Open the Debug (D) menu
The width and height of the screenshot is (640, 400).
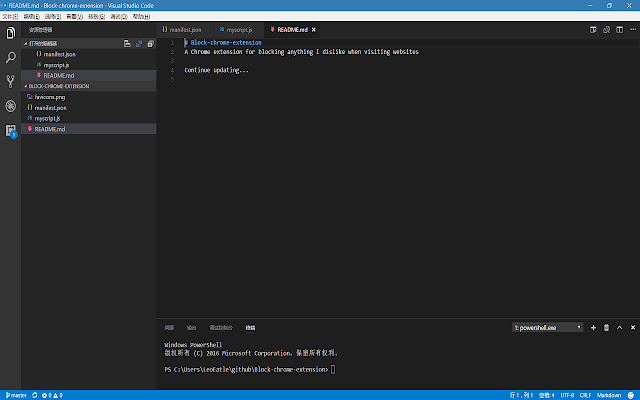(119, 17)
